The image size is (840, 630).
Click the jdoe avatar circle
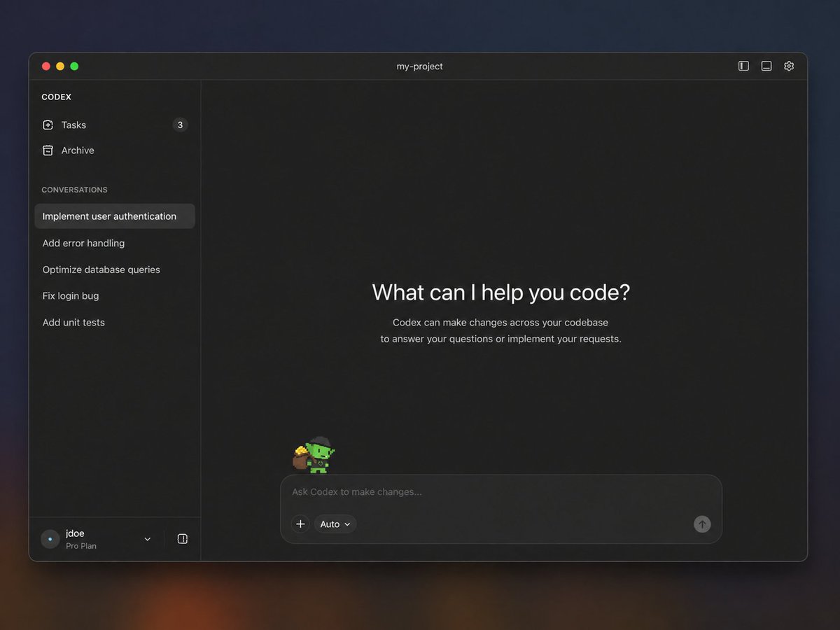50,539
